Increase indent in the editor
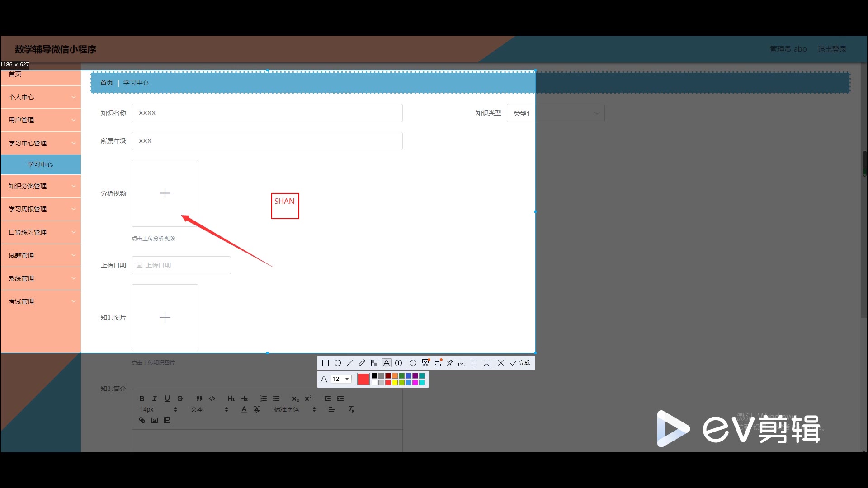Screen dimensions: 868x488 pyautogui.click(x=340, y=399)
